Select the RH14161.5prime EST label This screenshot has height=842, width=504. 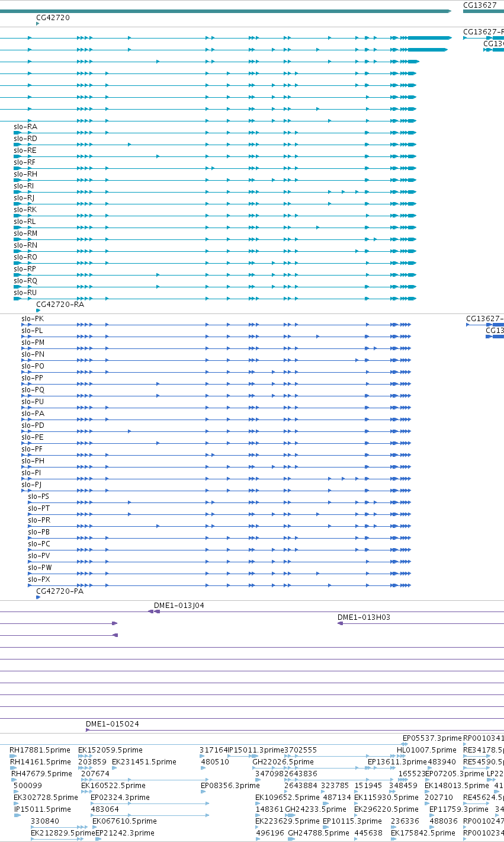40,762
